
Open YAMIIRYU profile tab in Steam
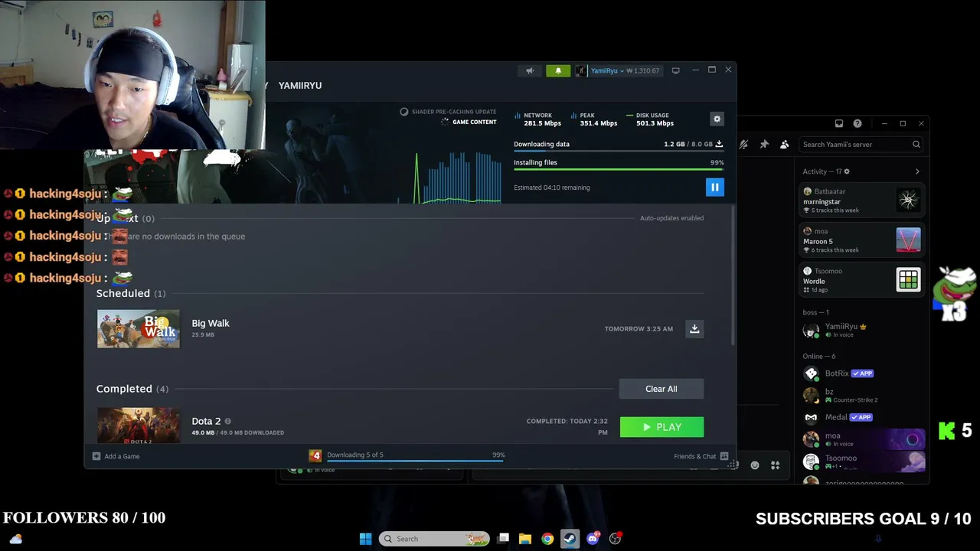(300, 85)
